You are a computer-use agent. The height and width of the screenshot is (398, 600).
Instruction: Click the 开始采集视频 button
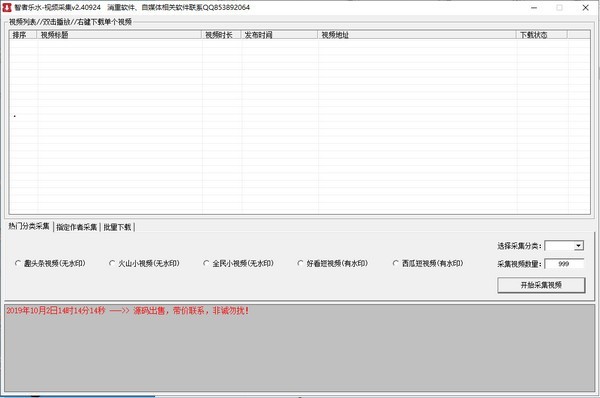[x=541, y=285]
